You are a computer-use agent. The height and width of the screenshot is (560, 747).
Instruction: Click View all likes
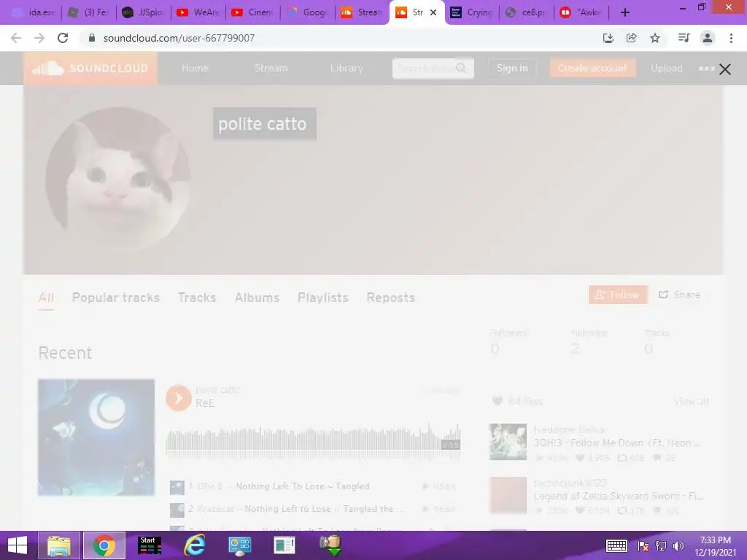692,401
